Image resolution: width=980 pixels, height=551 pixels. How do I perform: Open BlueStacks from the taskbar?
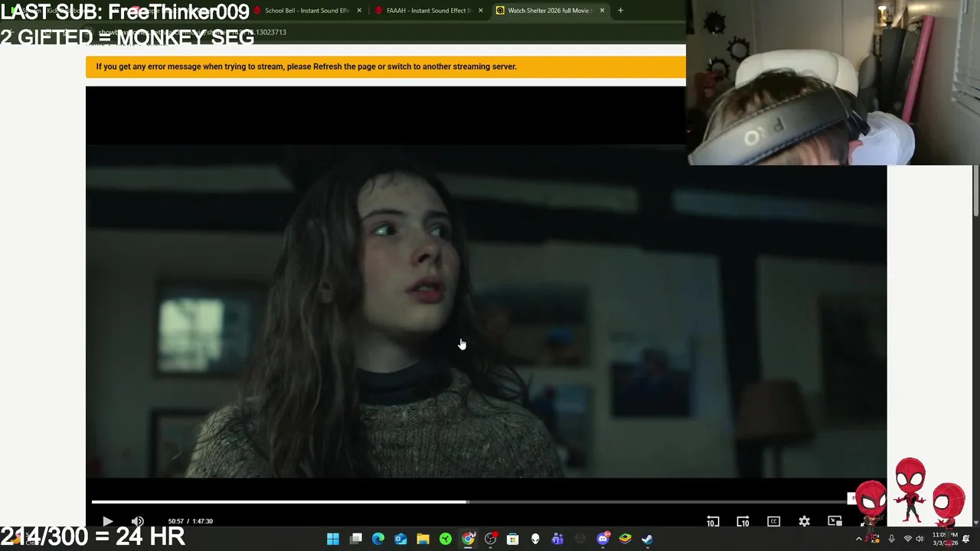[625, 540]
